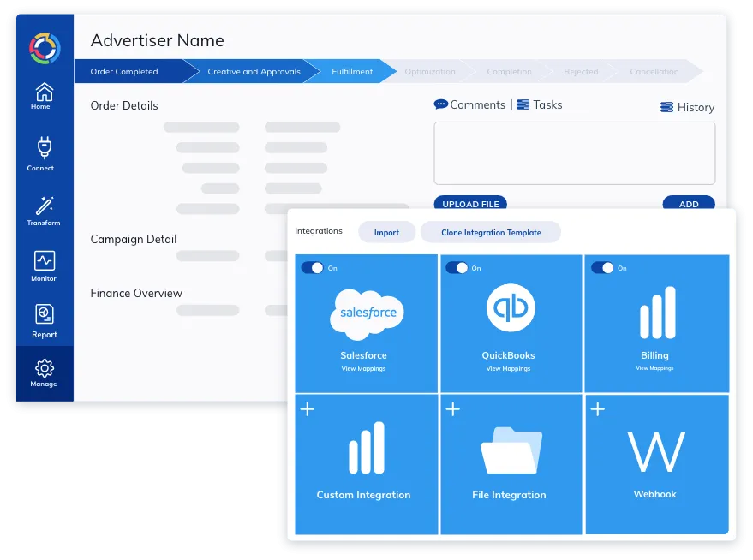Screen dimensions: 753x560
Task: Select the Creative and Approvals stage
Action: tap(254, 72)
